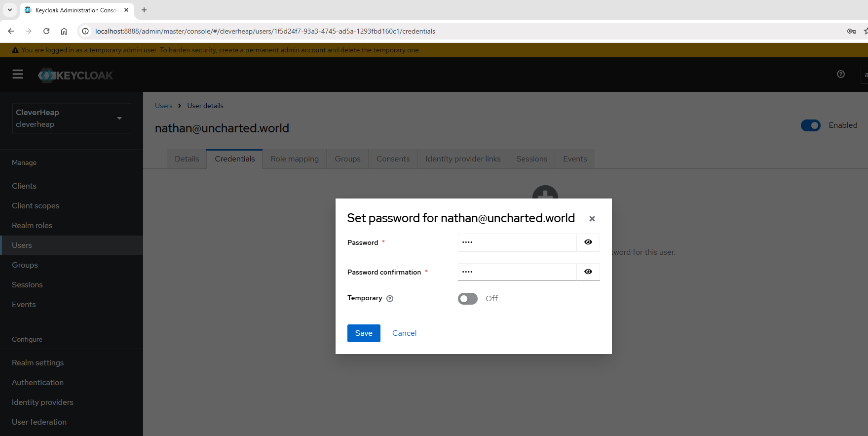This screenshot has height=436, width=868.
Task: Close the Keycloak Administration Console tab
Action: [126, 10]
